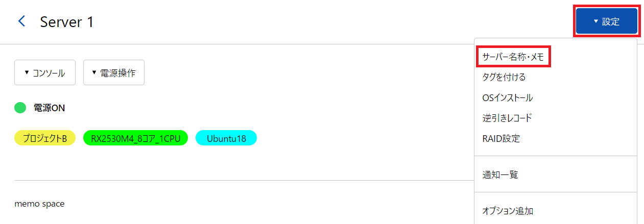Collapse the 設定 settings dropdown
Screen dimensions: 644x224
606,21
